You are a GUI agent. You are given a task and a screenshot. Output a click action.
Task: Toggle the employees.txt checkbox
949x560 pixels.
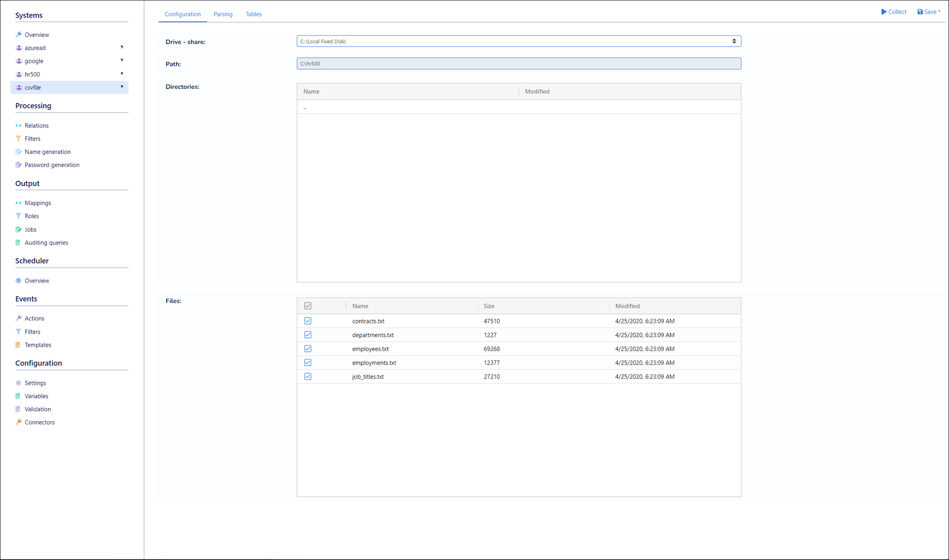tap(308, 349)
